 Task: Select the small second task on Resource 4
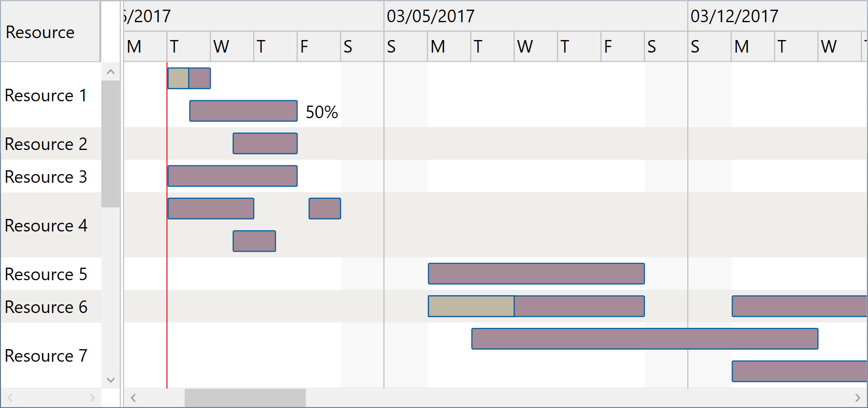pos(324,208)
